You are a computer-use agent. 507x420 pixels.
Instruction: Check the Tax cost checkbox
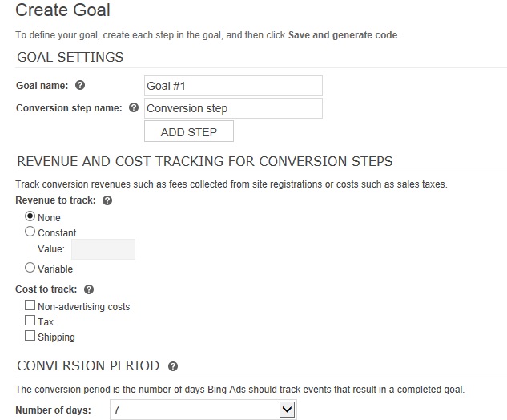30,321
